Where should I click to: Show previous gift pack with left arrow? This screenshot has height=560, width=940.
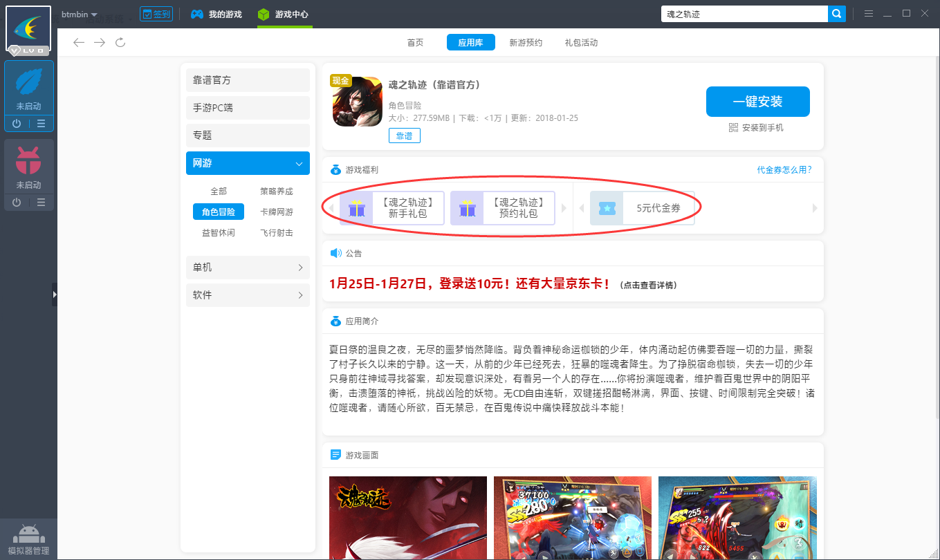[331, 208]
